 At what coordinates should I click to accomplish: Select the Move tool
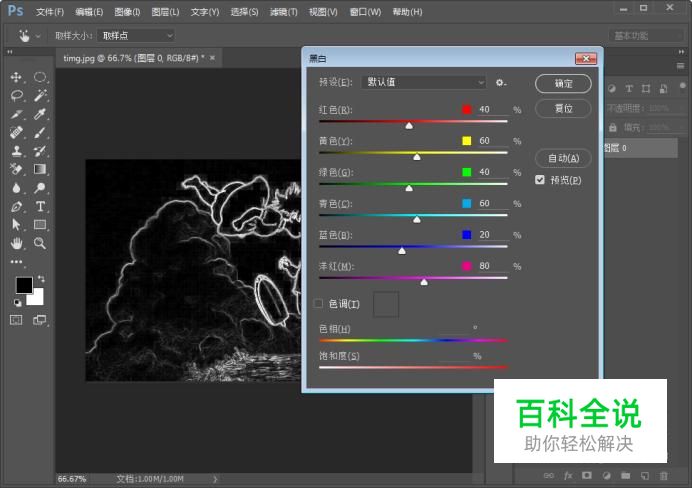click(x=16, y=78)
